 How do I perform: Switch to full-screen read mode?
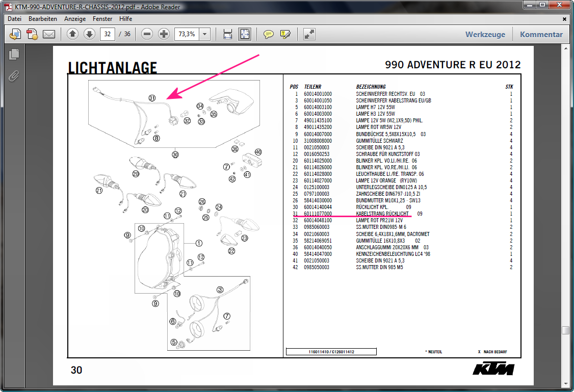309,34
